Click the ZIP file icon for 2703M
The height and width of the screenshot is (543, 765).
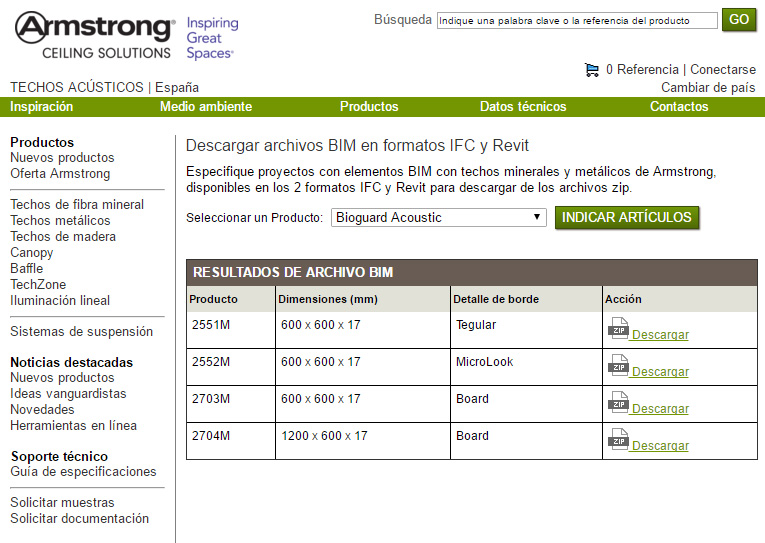click(x=618, y=402)
